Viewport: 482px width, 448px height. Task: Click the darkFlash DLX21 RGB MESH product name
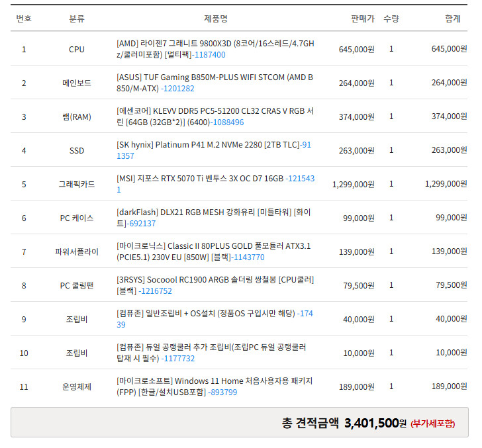214,218
